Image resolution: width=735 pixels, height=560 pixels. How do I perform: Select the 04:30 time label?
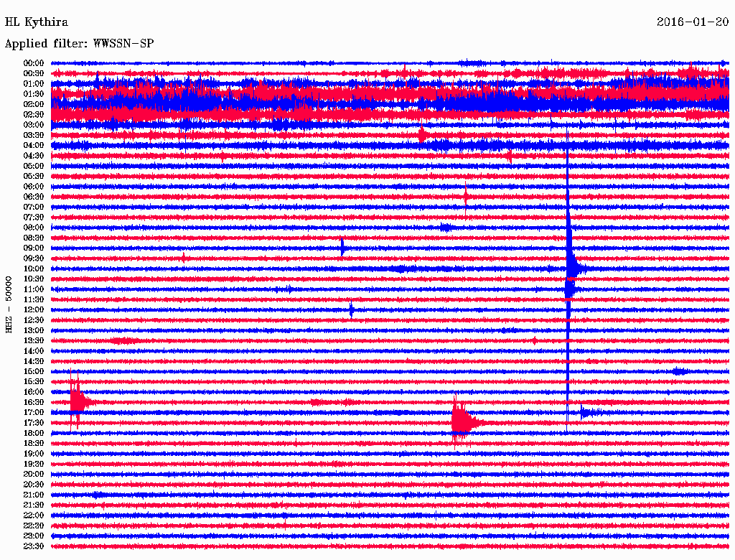[x=34, y=156]
